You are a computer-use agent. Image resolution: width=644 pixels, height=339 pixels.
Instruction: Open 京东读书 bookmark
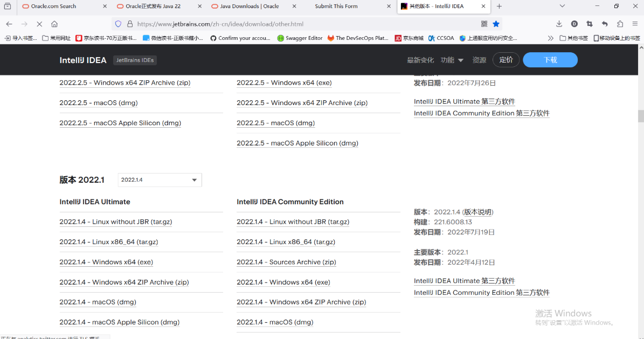pos(106,38)
